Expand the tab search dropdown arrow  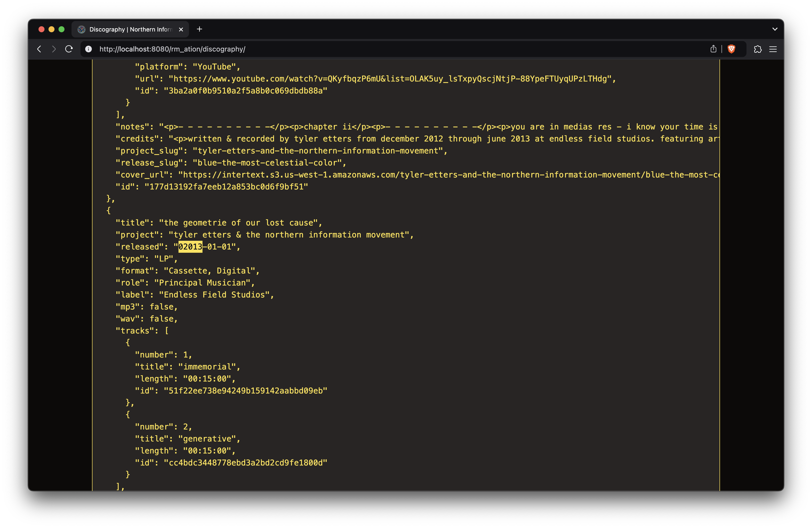point(774,29)
